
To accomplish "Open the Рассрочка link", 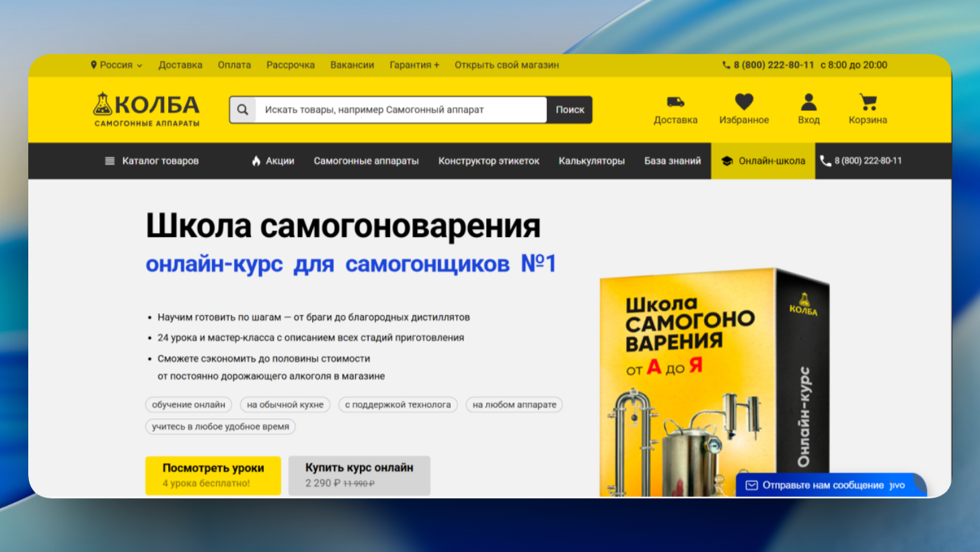I will 291,65.
